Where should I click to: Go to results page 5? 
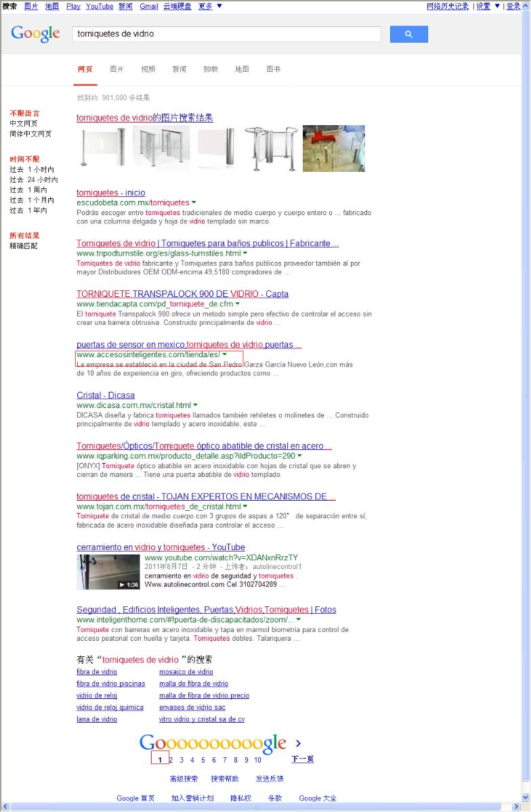tap(203, 760)
